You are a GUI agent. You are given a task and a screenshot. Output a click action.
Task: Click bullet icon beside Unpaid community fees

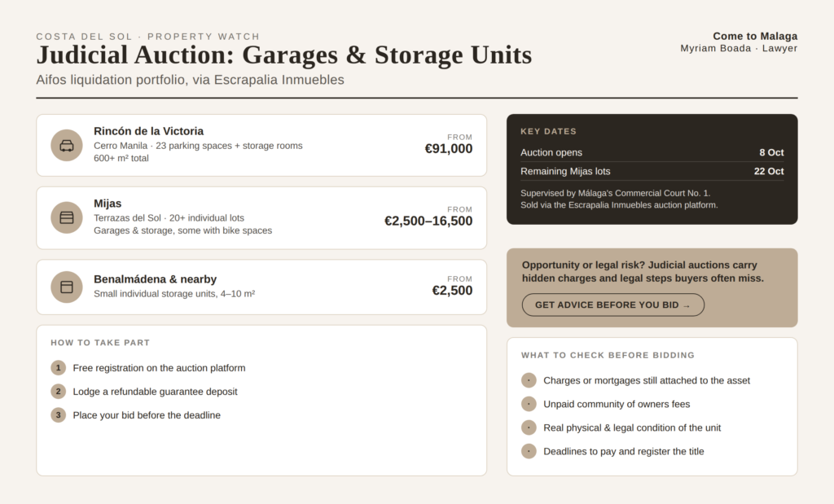click(529, 404)
